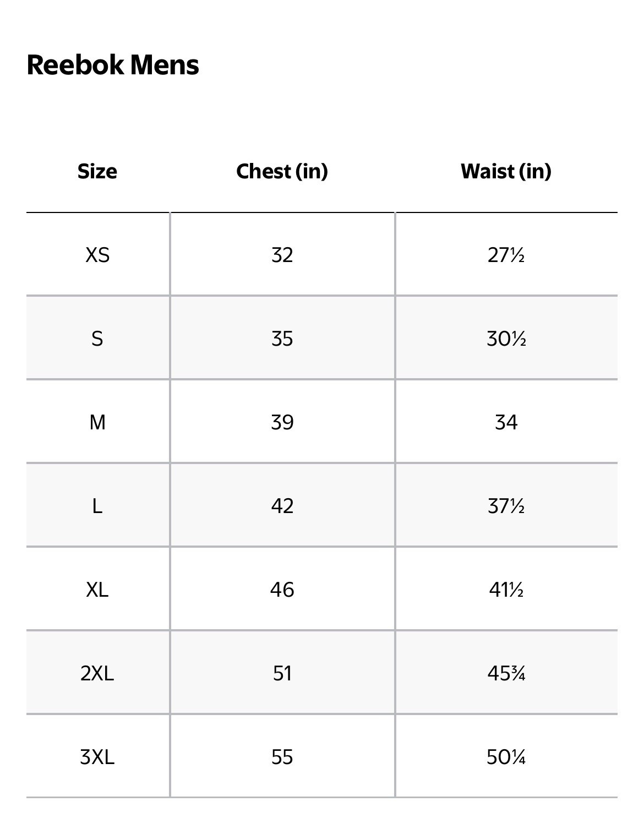Select the Size column header

(x=97, y=171)
